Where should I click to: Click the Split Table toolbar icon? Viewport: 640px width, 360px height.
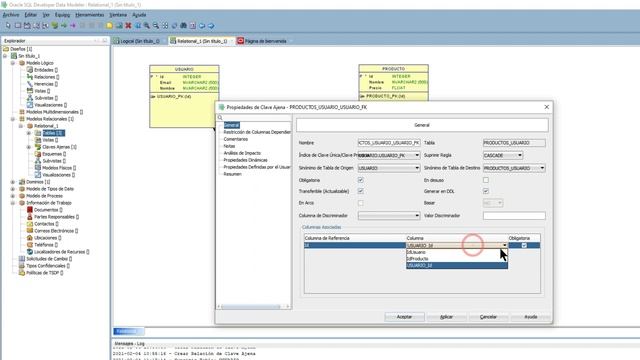36,25
